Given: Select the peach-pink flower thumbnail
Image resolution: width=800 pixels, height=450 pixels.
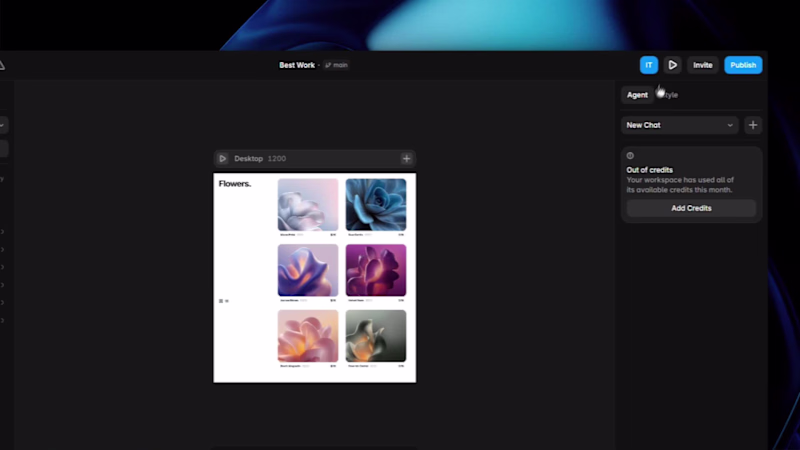Looking at the screenshot, I should point(308,336).
